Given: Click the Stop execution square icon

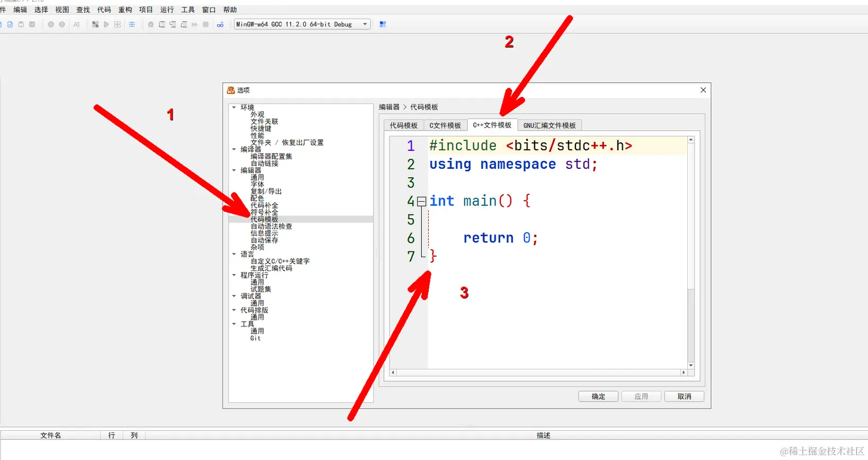Looking at the screenshot, I should pyautogui.click(x=206, y=24).
